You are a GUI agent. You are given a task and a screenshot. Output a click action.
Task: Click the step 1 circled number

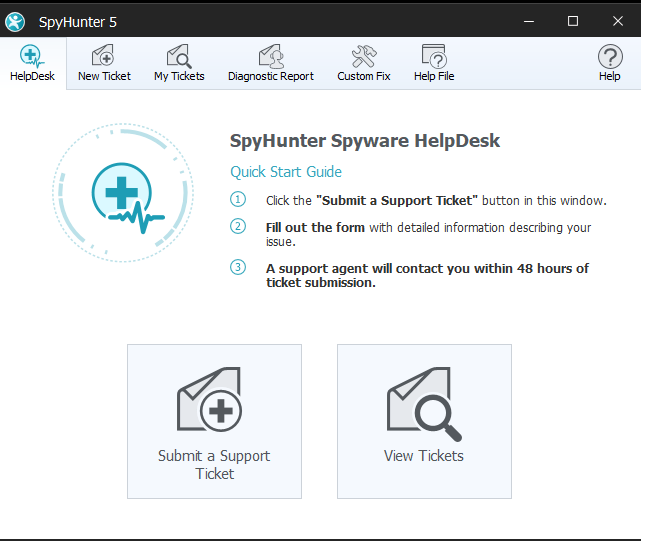tap(238, 200)
